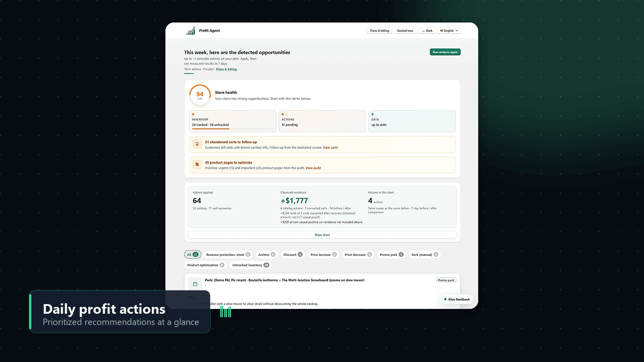Image resolution: width=644 pixels, height=362 pixels.
Task: Filter by Archive
Action: 266,255
